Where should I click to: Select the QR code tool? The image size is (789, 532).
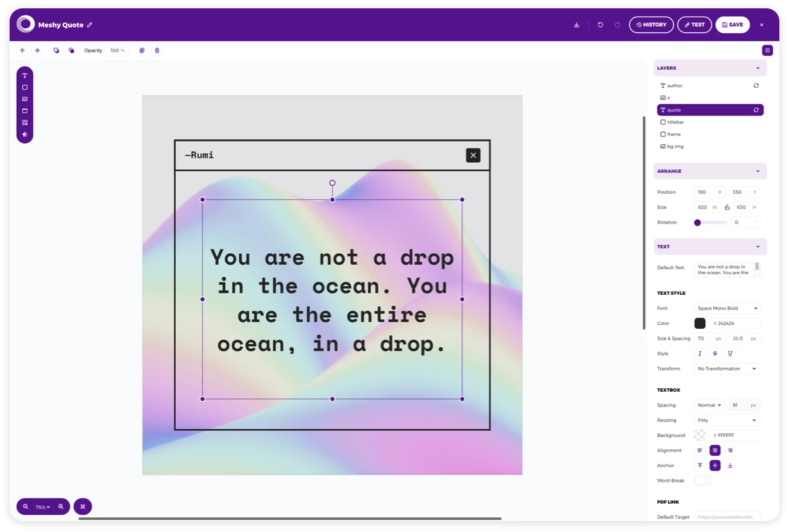[25, 122]
